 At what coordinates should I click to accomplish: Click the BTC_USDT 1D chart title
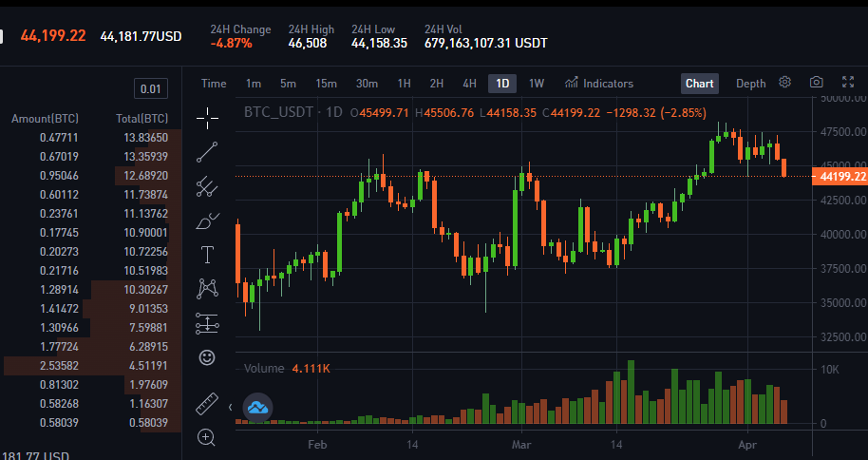point(293,112)
